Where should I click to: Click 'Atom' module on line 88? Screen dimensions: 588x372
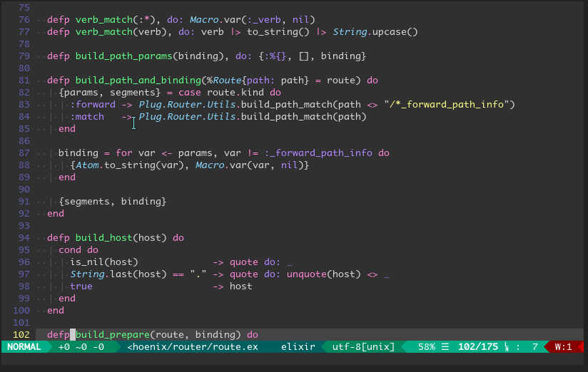[87, 165]
